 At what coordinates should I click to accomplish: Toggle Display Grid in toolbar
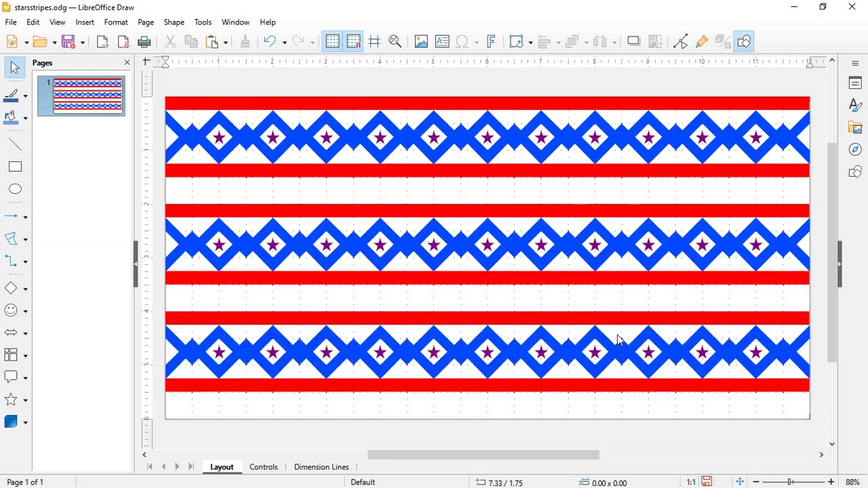point(332,42)
